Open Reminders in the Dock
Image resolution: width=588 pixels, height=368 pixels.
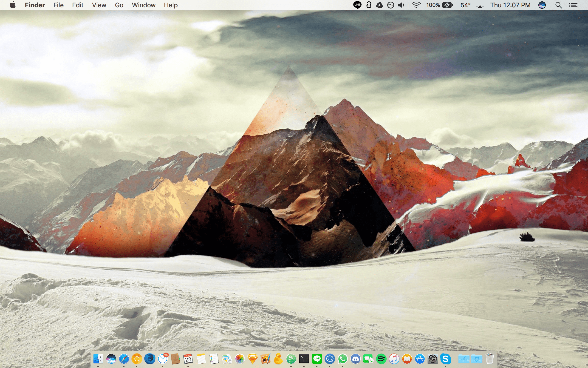click(214, 359)
